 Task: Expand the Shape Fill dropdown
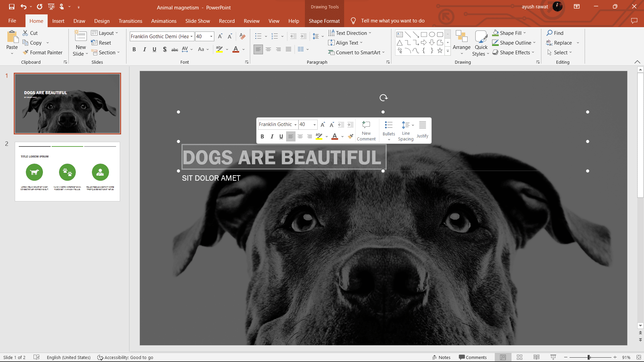[525, 33]
